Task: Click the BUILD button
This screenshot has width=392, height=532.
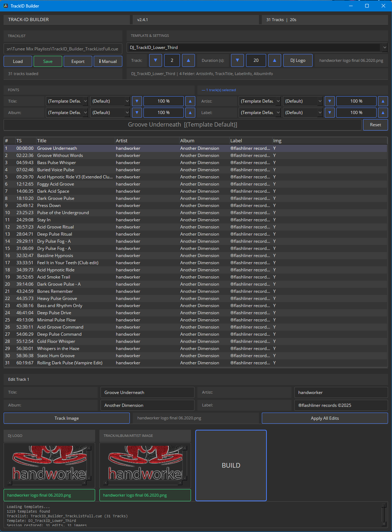Action: click(231, 465)
